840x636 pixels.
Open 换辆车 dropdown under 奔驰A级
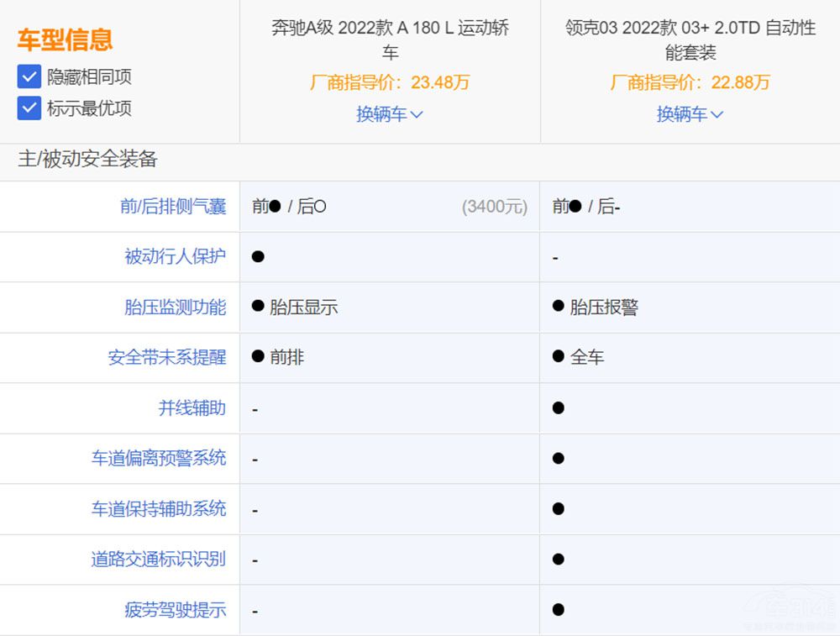pyautogui.click(x=389, y=114)
